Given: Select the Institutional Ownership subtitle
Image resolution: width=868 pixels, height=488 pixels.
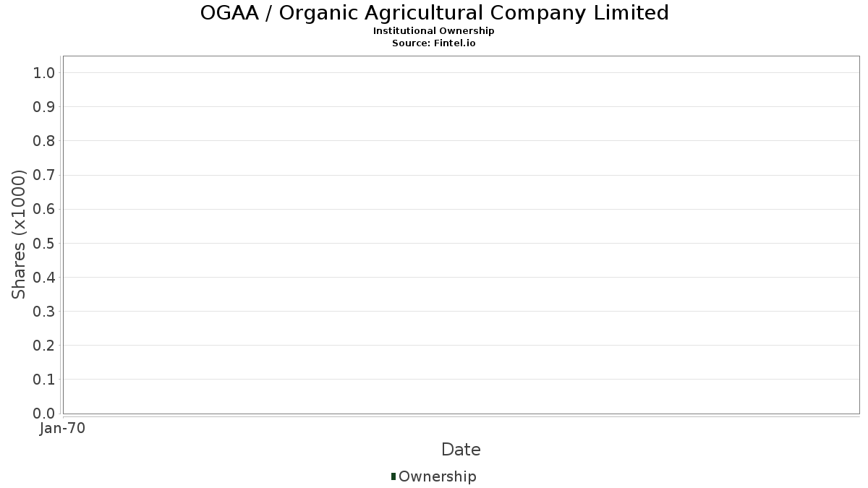Looking at the screenshot, I should tap(434, 31).
